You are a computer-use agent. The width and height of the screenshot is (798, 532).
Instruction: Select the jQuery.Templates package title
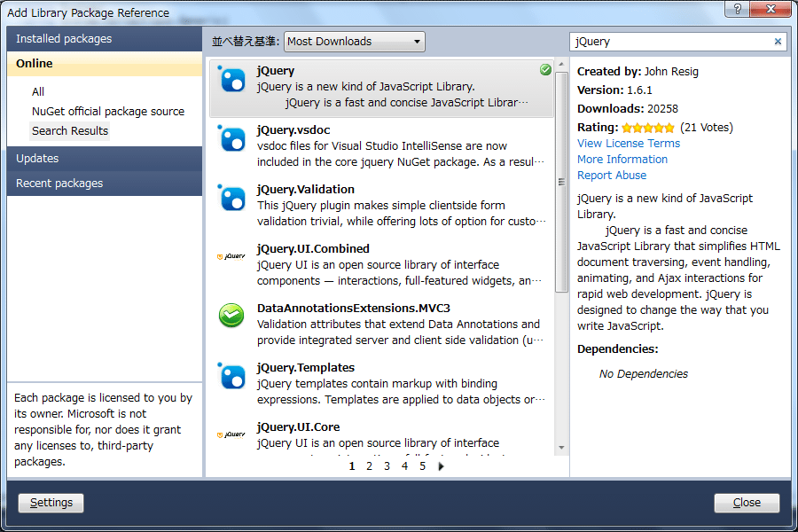(305, 368)
